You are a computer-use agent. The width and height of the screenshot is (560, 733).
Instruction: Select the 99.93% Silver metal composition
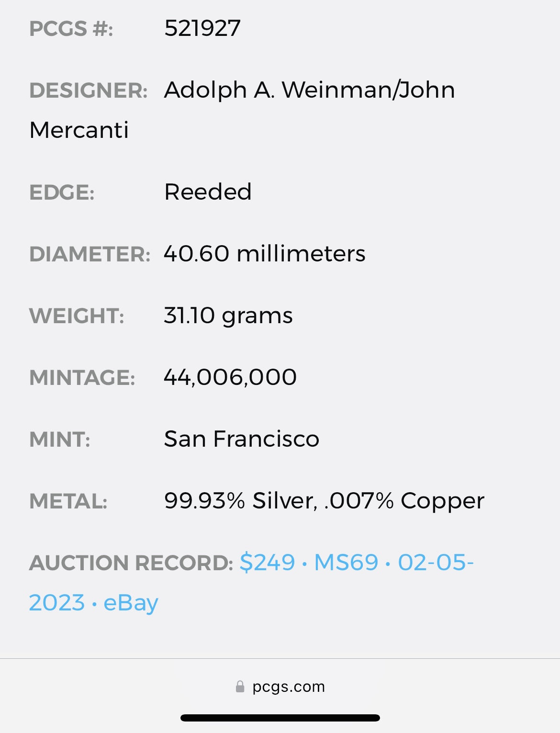tap(239, 501)
